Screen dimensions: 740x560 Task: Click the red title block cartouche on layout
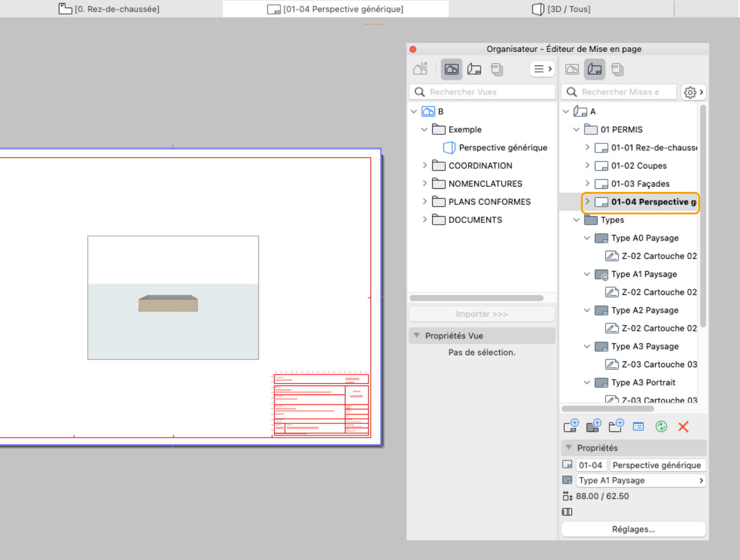click(321, 404)
